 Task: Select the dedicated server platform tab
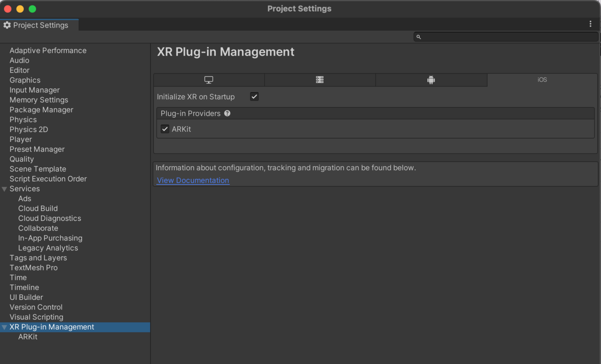pos(320,80)
